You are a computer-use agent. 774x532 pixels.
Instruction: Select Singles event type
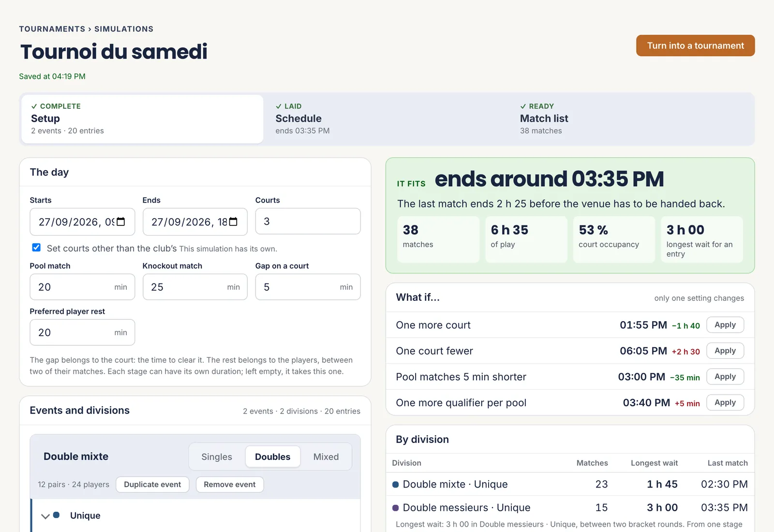coord(217,457)
